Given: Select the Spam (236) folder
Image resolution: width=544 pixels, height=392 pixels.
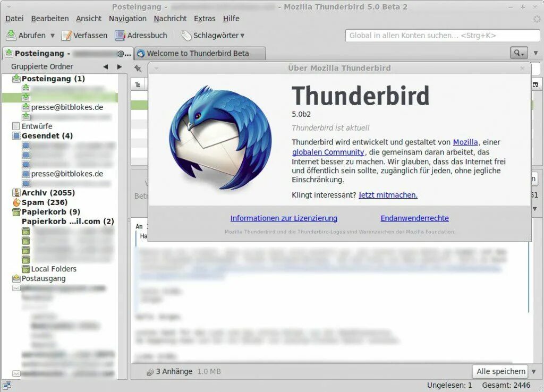Looking at the screenshot, I should point(45,202).
